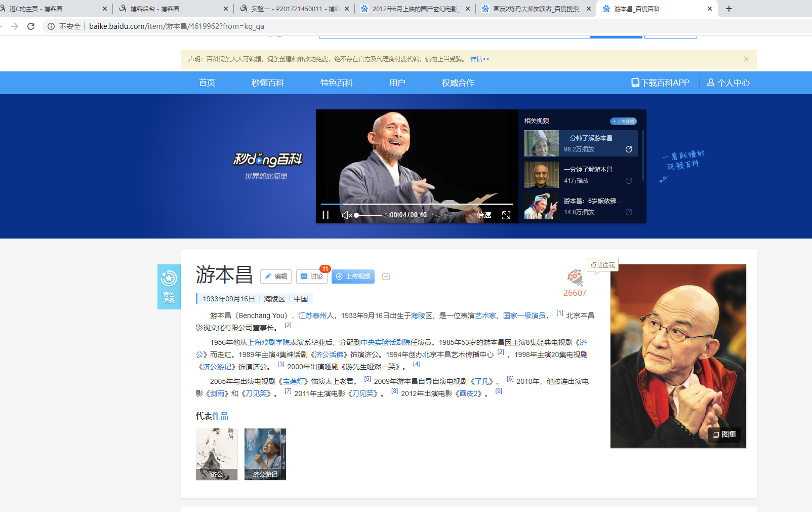Reload the page with the browser refresh icon
This screenshot has width=812, height=512.
pyautogui.click(x=31, y=26)
